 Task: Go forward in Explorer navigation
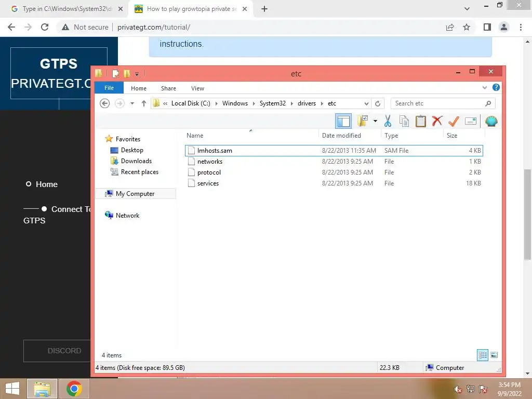[119, 103]
